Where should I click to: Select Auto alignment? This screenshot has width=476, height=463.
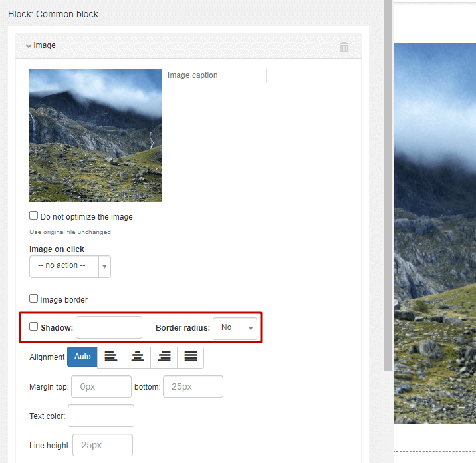coord(82,357)
